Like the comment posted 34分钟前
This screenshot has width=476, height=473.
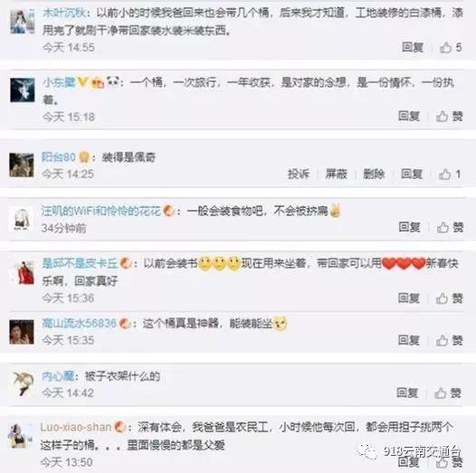point(450,227)
